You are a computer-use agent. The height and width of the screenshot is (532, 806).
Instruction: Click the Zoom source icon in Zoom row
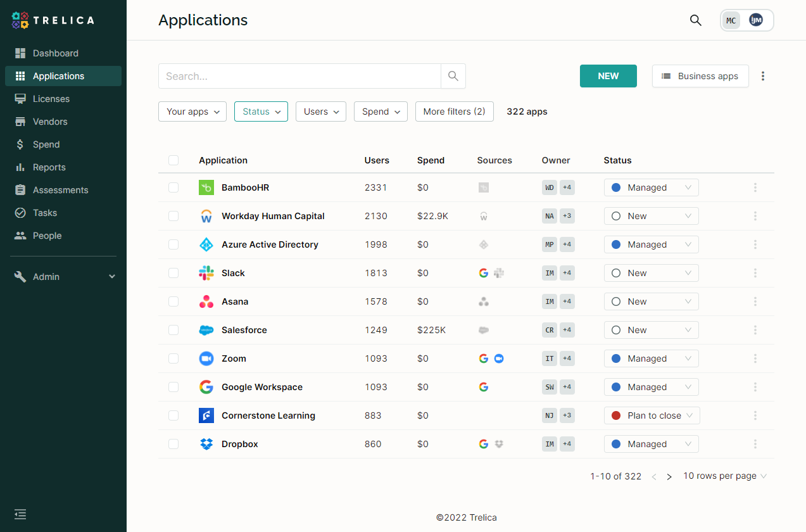(499, 358)
